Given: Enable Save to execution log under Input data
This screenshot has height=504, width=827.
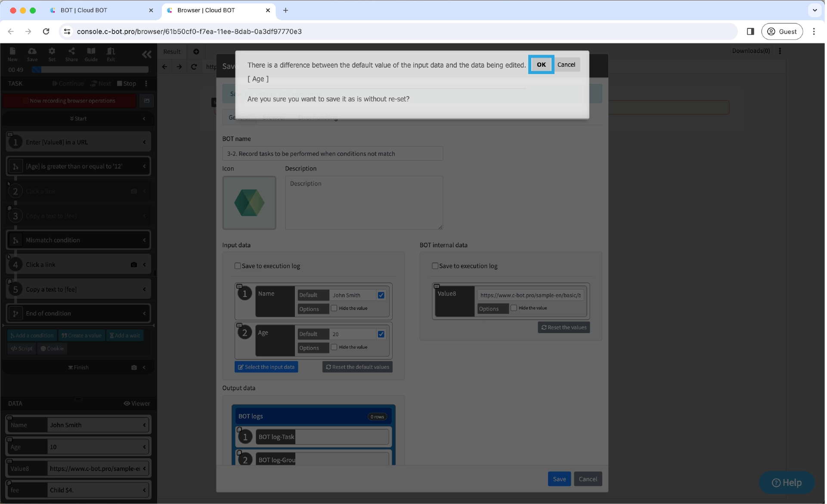Looking at the screenshot, I should (238, 266).
